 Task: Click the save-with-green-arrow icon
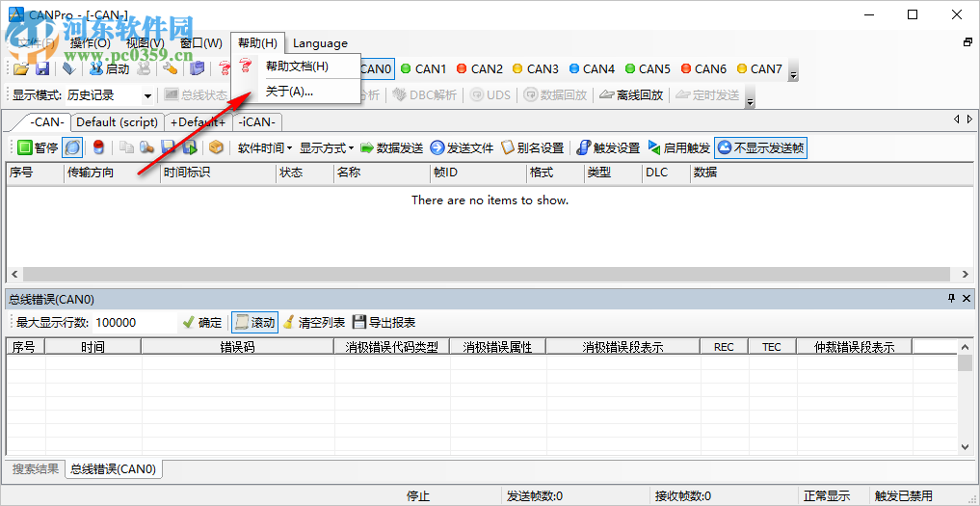click(190, 148)
